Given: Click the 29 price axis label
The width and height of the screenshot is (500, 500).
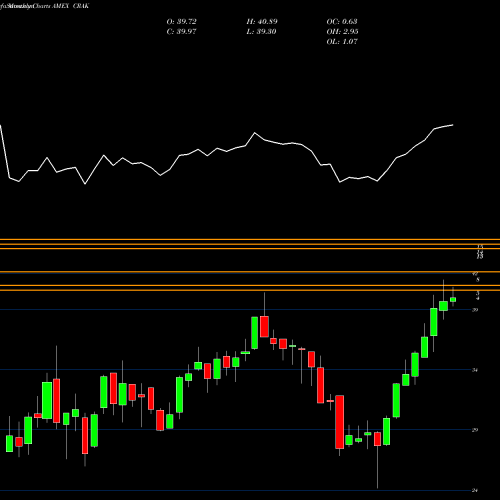Looking at the screenshot, I should pyautogui.click(x=475, y=430).
